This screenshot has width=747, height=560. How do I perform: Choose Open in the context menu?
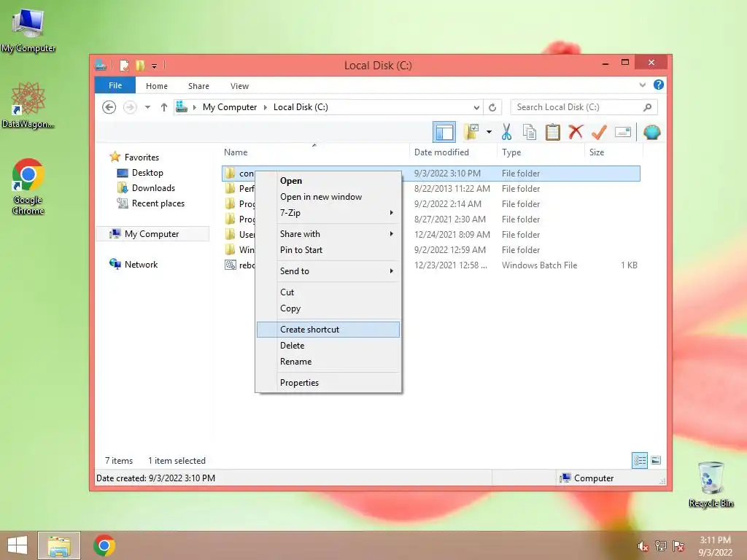328,181
